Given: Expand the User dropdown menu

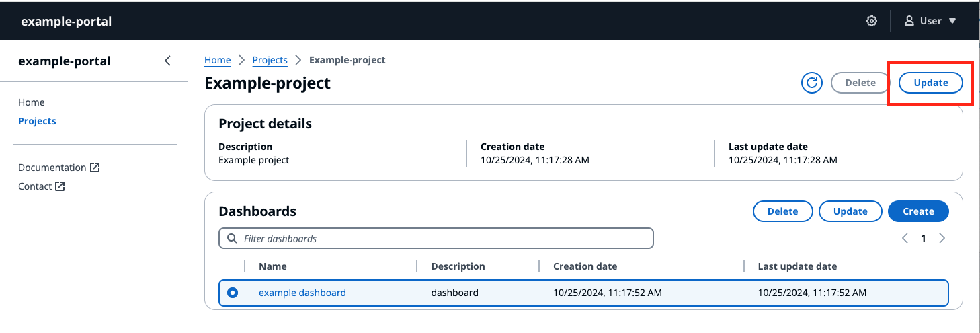Looking at the screenshot, I should (x=952, y=21).
